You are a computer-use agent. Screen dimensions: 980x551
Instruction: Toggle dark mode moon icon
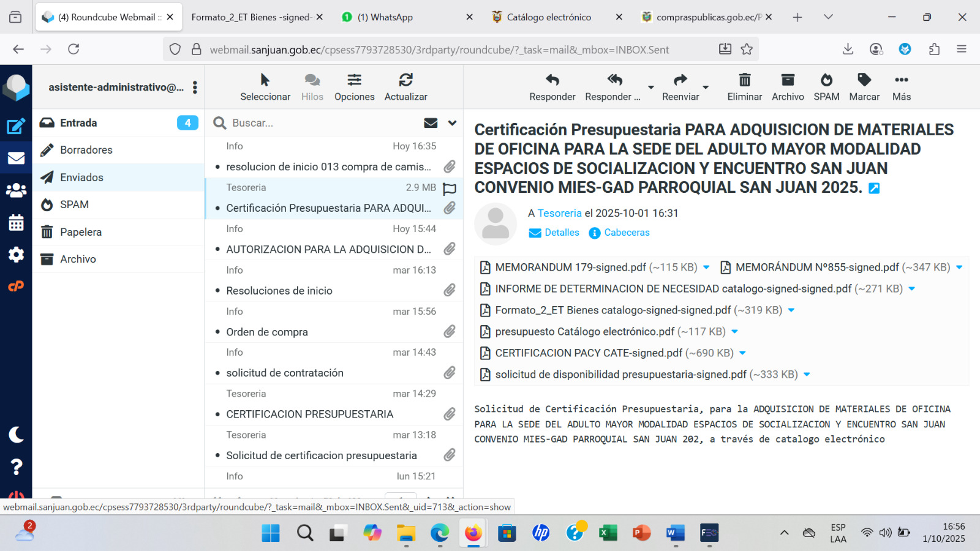[16, 435]
